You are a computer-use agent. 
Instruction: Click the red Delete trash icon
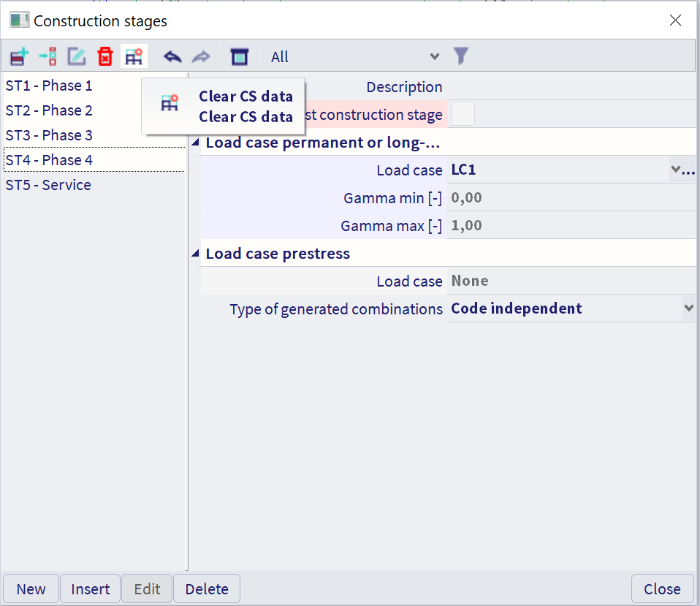[105, 56]
